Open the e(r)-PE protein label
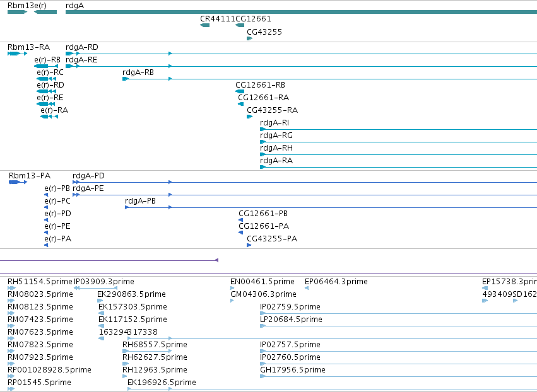 click(57, 226)
